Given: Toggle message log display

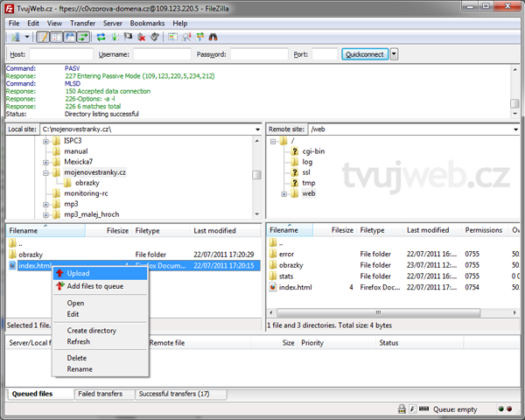Looking at the screenshot, I should pos(43,37).
